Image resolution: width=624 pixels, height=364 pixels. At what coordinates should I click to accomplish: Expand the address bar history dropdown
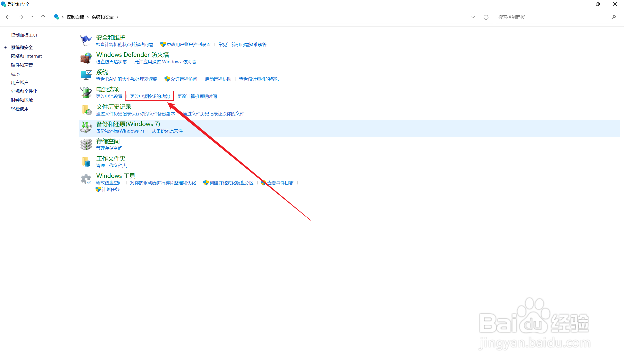point(473,17)
